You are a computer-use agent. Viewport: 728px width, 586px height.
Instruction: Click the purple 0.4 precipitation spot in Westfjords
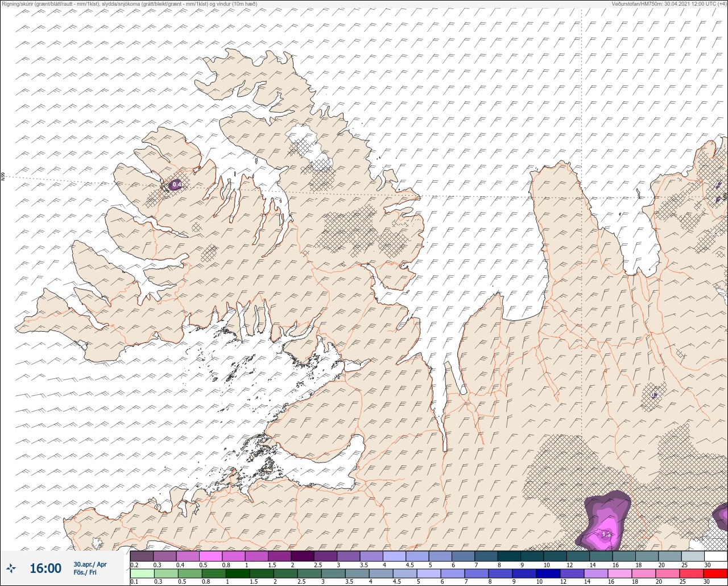click(x=176, y=184)
